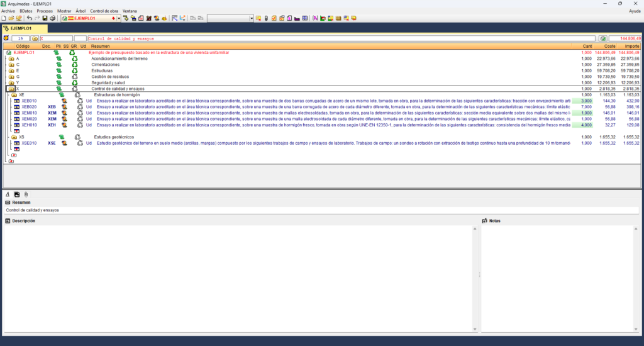This screenshot has width=644, height=346.
Task: Open the Árbol menu
Action: 80,11
